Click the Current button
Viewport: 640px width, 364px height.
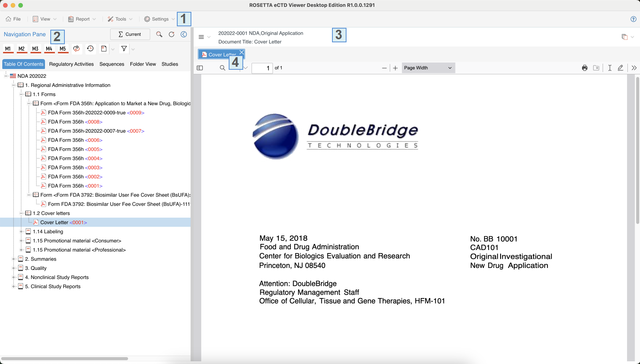coord(130,34)
